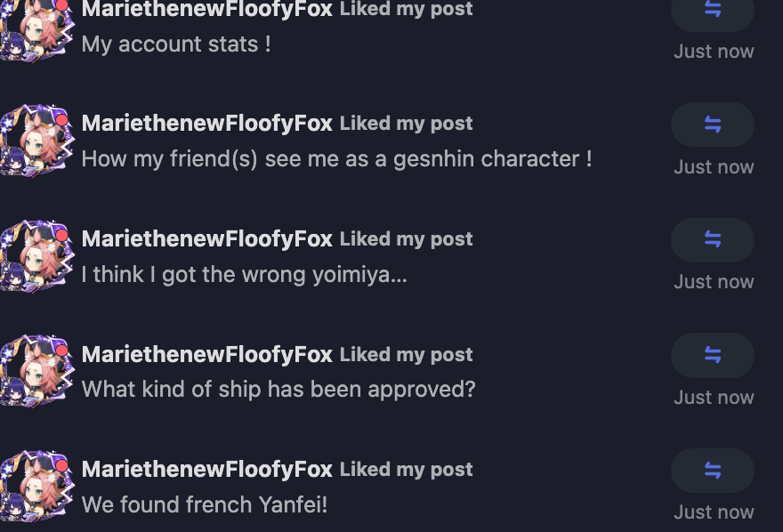Open post 'I think I got the wrong yoimiya...'
Image resolution: width=783 pixels, height=532 pixels.
[244, 275]
